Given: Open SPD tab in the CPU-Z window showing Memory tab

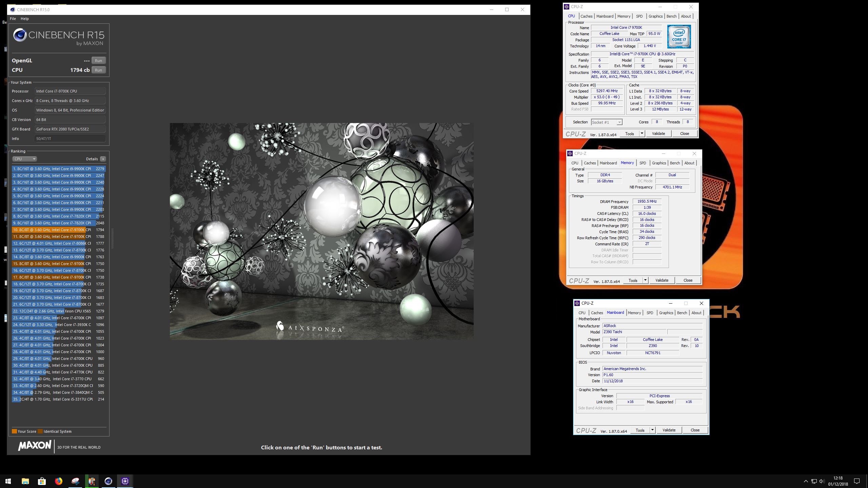Looking at the screenshot, I should click(x=643, y=163).
